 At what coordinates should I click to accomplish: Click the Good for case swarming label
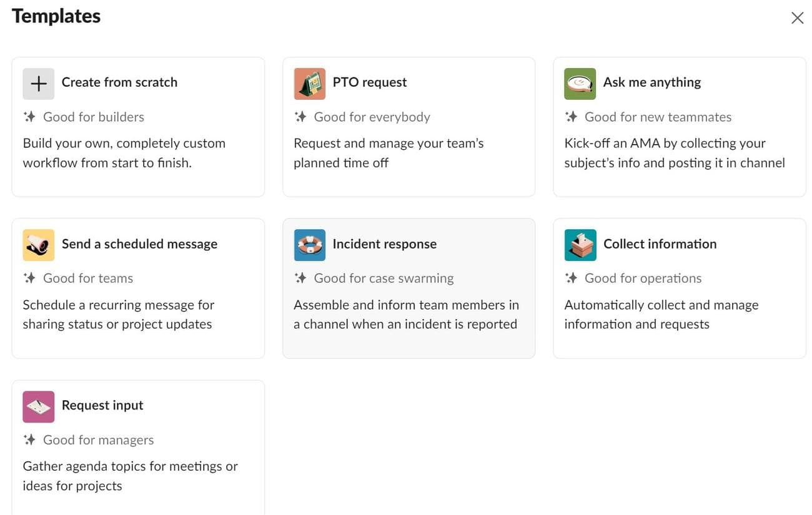tap(383, 278)
